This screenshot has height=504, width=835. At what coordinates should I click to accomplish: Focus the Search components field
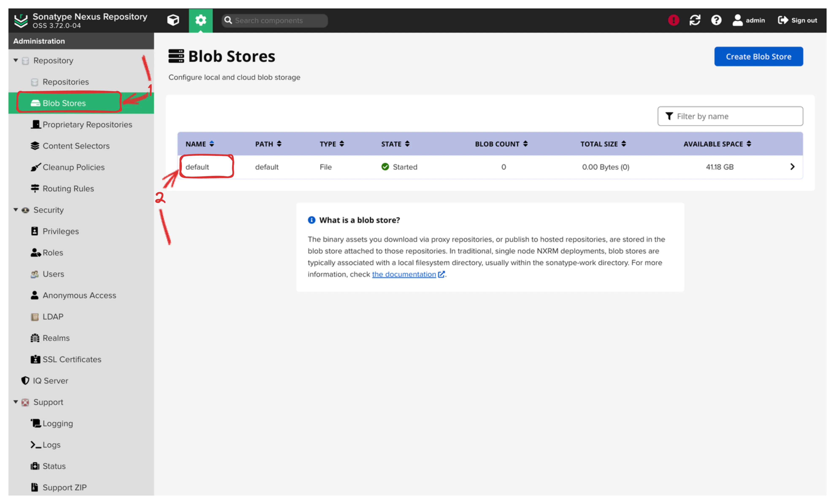coord(275,21)
